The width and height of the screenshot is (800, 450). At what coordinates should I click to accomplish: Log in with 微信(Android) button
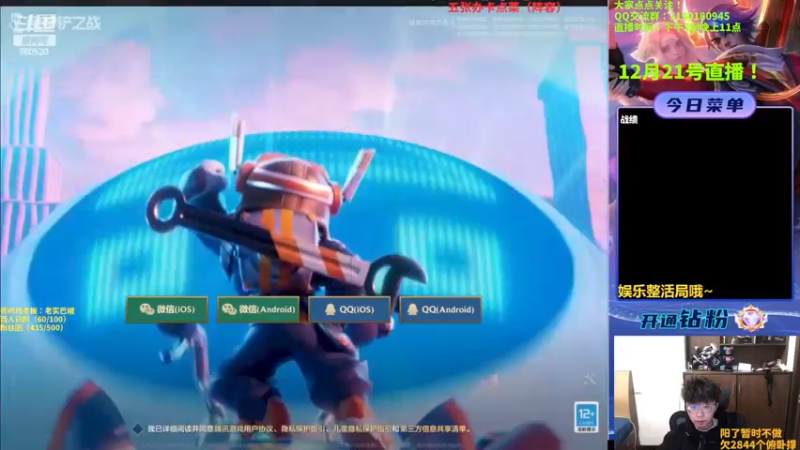point(258,309)
